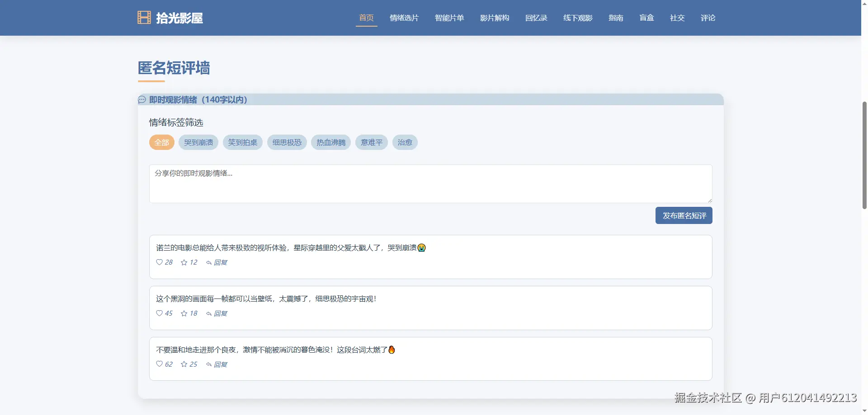Viewport: 868px width, 415px height.
Task: Open the 社交 nav item
Action: [x=677, y=18]
